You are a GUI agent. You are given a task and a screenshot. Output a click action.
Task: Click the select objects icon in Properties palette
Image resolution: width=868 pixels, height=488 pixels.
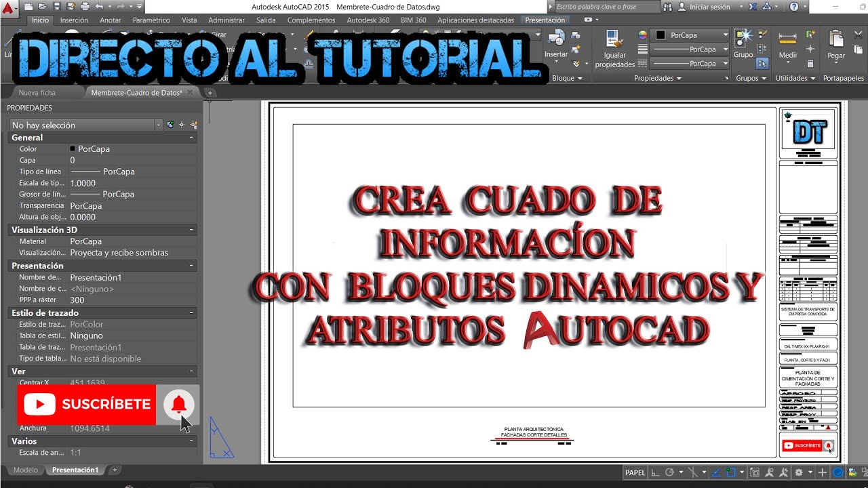(182, 125)
